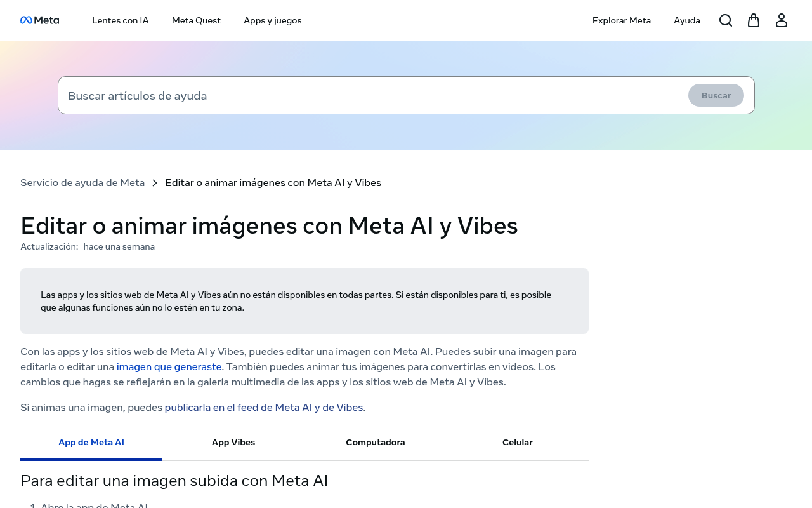Follow the imagen que generaste link
This screenshot has height=508, width=812.
[x=169, y=367]
